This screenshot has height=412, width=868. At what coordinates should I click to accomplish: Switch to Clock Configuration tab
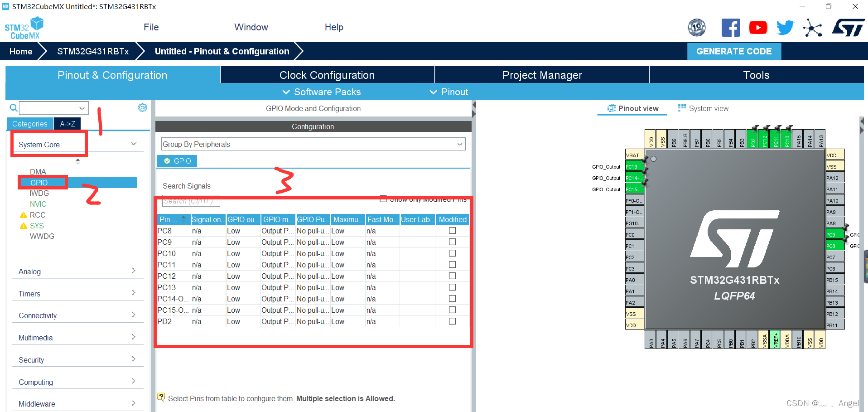point(327,75)
